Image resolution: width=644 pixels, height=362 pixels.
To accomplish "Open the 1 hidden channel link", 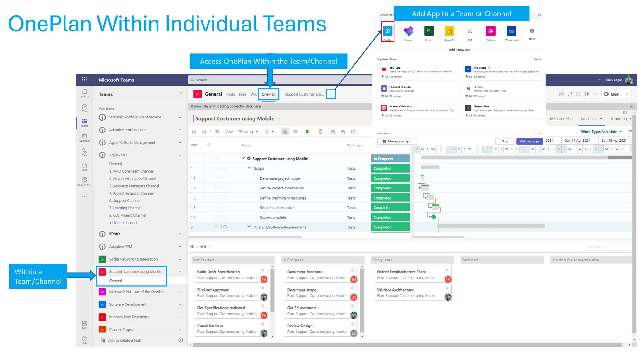I will click(123, 223).
